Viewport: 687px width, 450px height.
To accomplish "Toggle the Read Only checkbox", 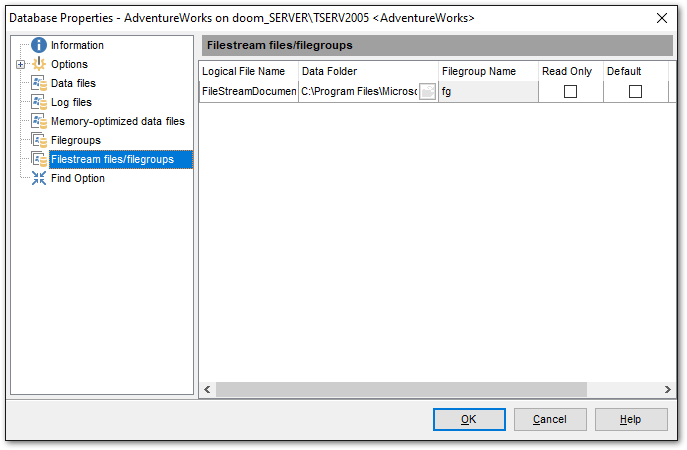I will click(x=570, y=91).
